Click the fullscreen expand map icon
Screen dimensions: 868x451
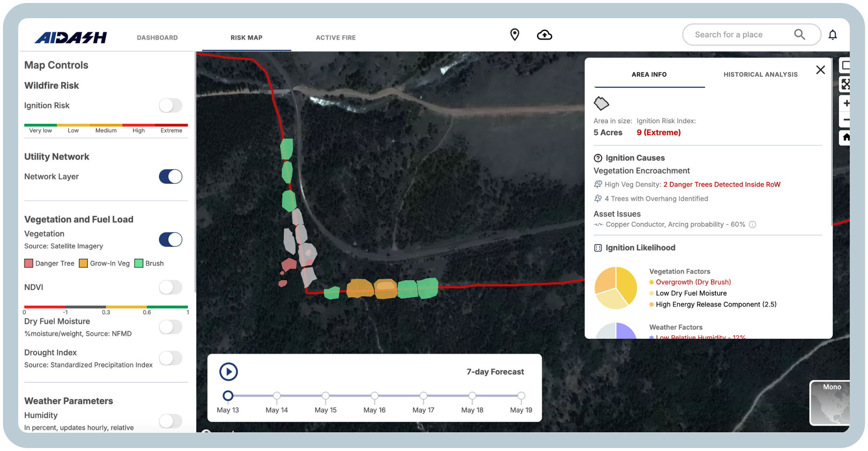(x=846, y=85)
